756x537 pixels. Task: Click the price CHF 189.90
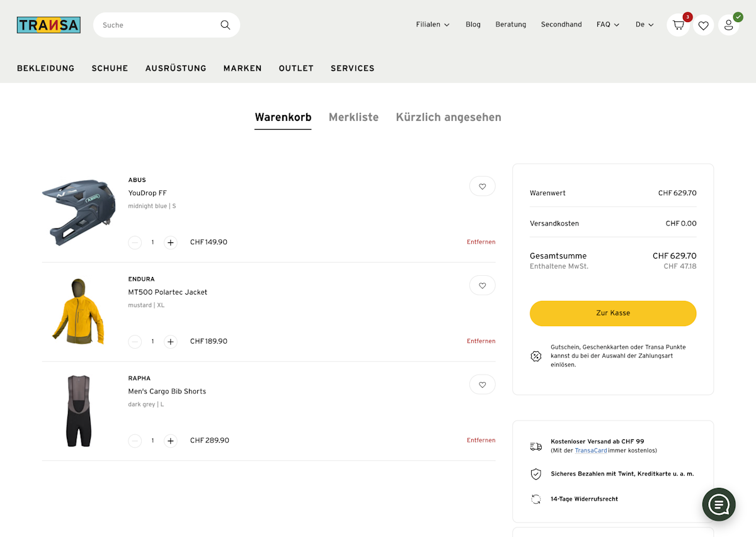tap(209, 341)
